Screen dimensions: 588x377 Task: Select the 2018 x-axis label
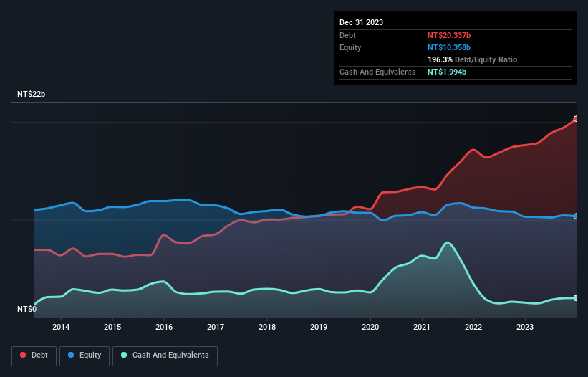267,327
